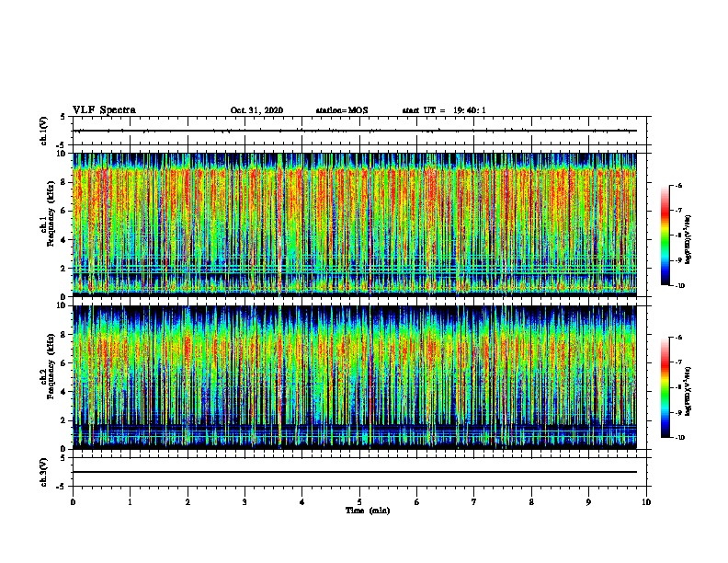Screen dimensions: 728x563
Task: Click time axis tick label "0"
Action: [x=73, y=502]
